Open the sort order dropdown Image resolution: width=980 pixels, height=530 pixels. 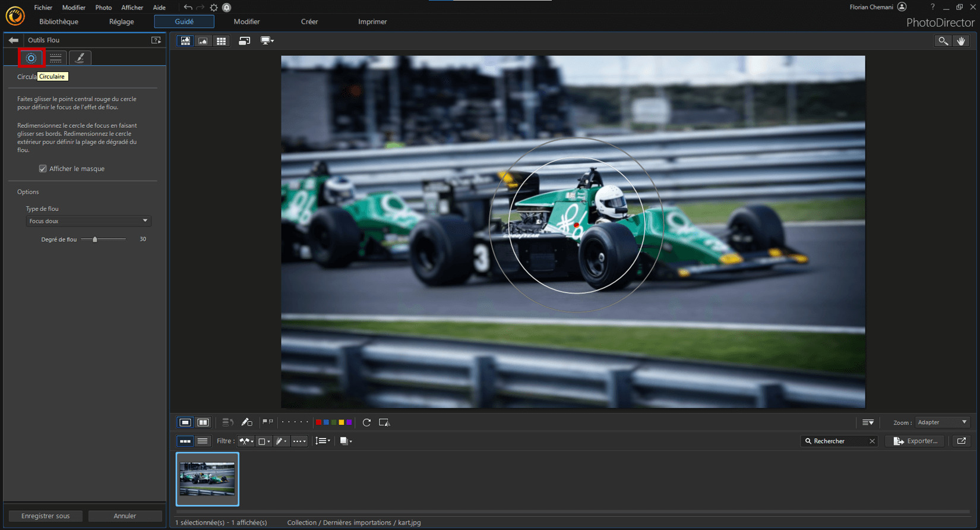pos(323,441)
